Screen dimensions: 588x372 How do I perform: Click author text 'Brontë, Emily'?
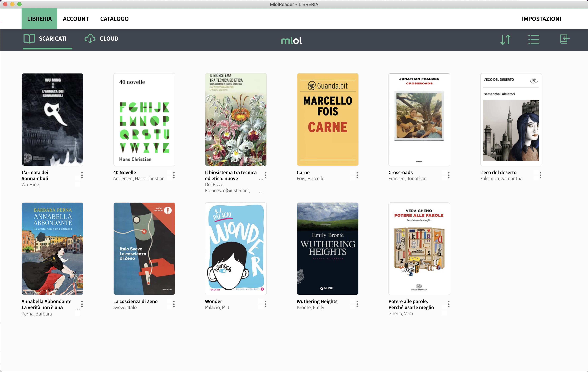tap(310, 308)
